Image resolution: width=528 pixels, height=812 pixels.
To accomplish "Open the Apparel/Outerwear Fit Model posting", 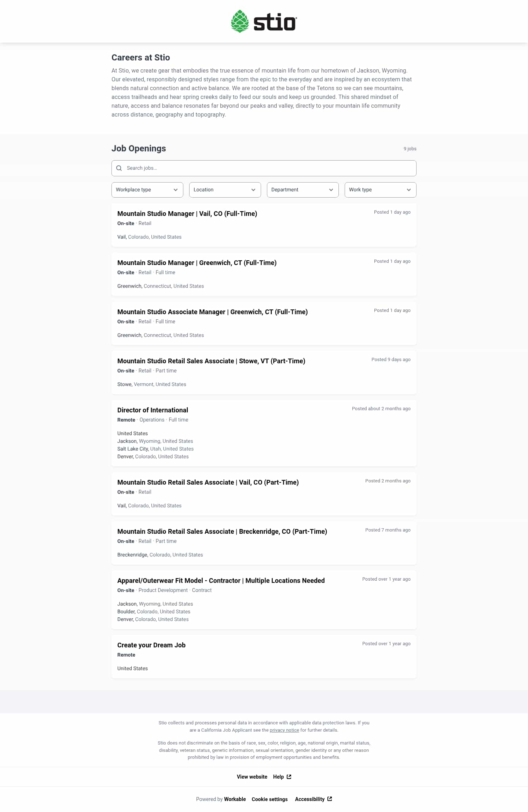I will pos(221,581).
